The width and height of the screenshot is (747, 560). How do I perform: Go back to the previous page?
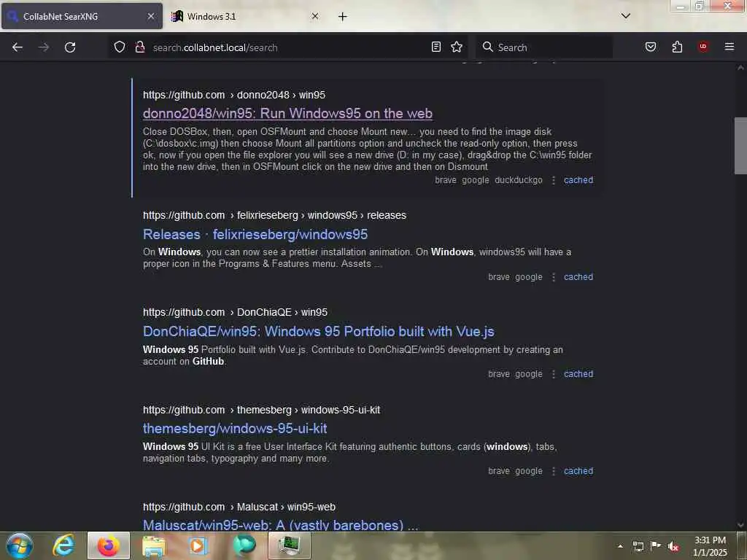pyautogui.click(x=18, y=47)
